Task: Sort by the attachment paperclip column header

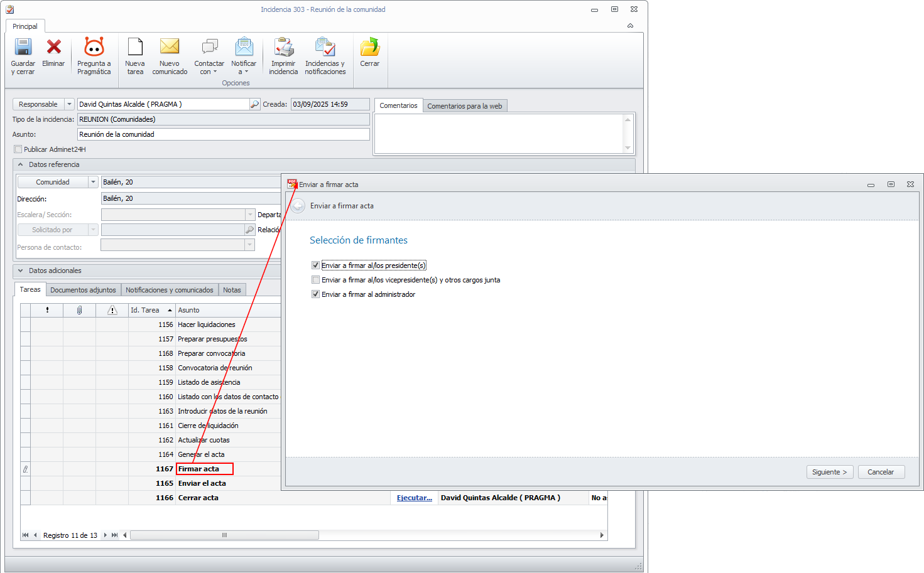Action: 80,310
